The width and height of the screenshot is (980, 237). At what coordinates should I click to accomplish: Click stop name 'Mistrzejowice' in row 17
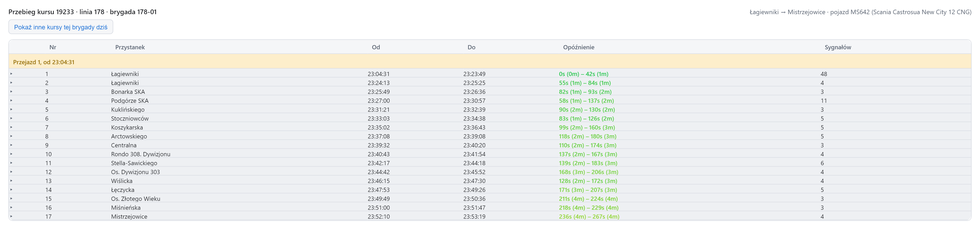(129, 217)
